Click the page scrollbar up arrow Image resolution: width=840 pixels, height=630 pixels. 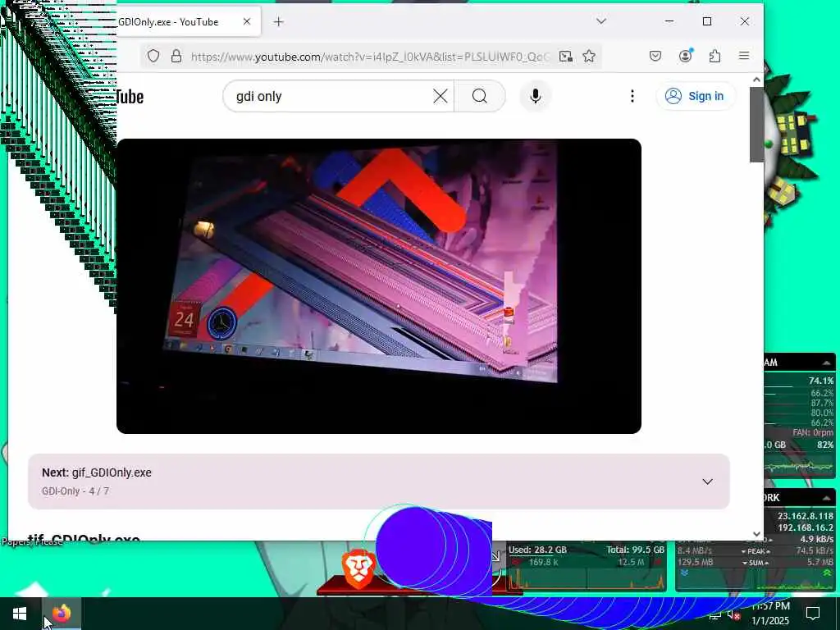coord(756,80)
